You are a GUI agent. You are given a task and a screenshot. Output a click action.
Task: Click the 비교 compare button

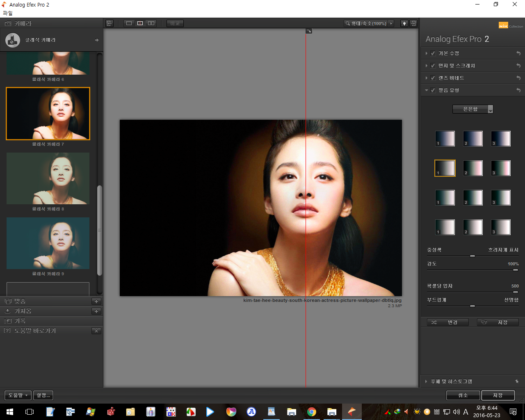tap(175, 23)
